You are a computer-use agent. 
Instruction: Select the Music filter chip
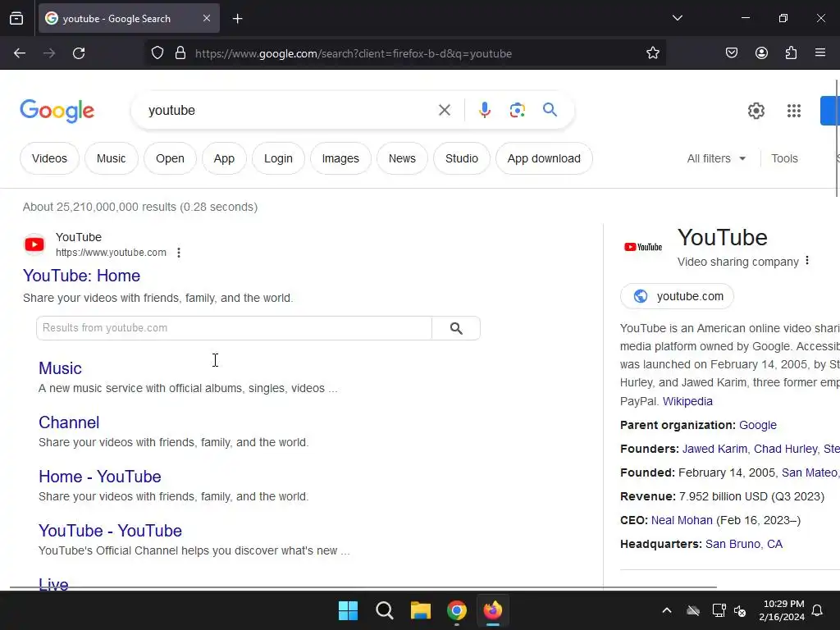pyautogui.click(x=111, y=158)
